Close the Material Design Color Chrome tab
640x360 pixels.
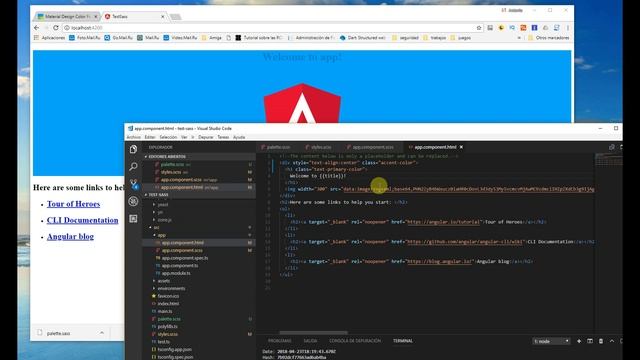(x=96, y=17)
